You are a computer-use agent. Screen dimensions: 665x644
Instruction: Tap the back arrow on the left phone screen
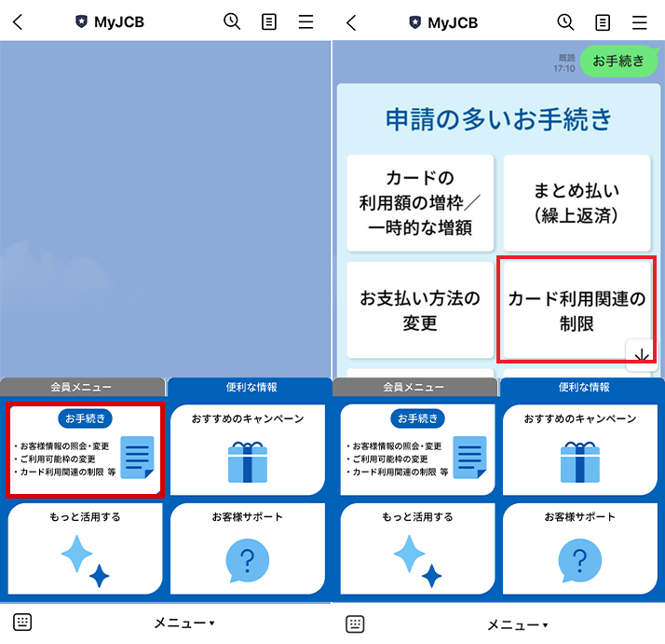[x=18, y=22]
